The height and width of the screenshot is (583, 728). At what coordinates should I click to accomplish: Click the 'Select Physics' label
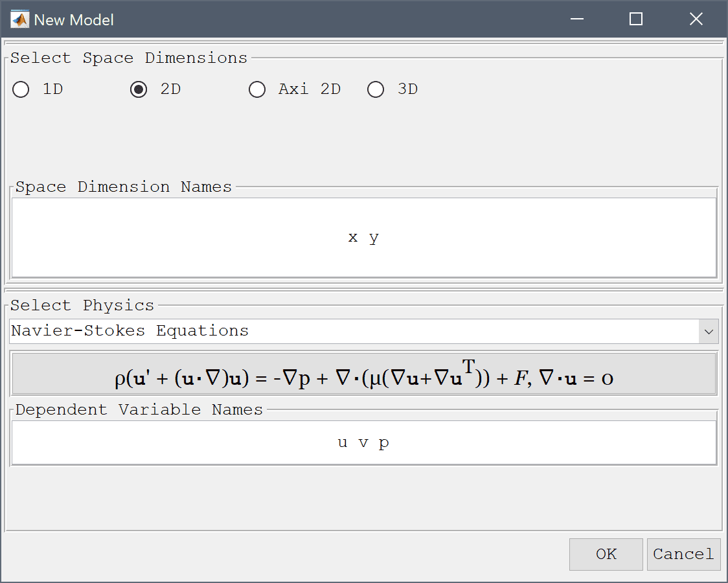click(82, 305)
